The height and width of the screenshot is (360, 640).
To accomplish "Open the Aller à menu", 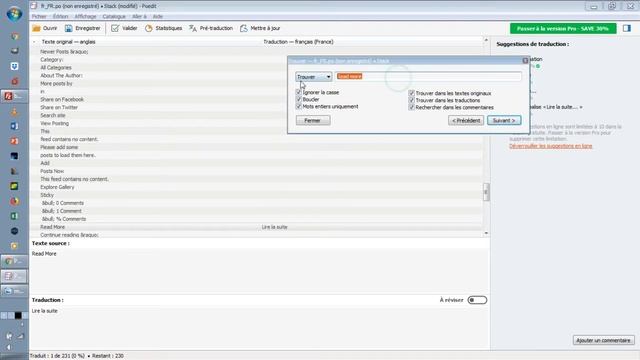I will click(139, 16).
